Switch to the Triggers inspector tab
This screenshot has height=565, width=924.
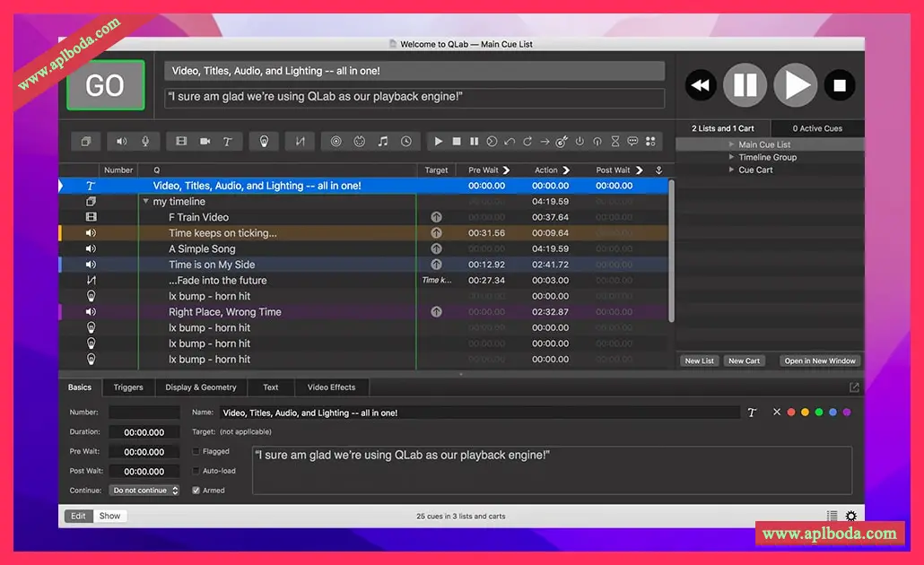[x=128, y=387]
